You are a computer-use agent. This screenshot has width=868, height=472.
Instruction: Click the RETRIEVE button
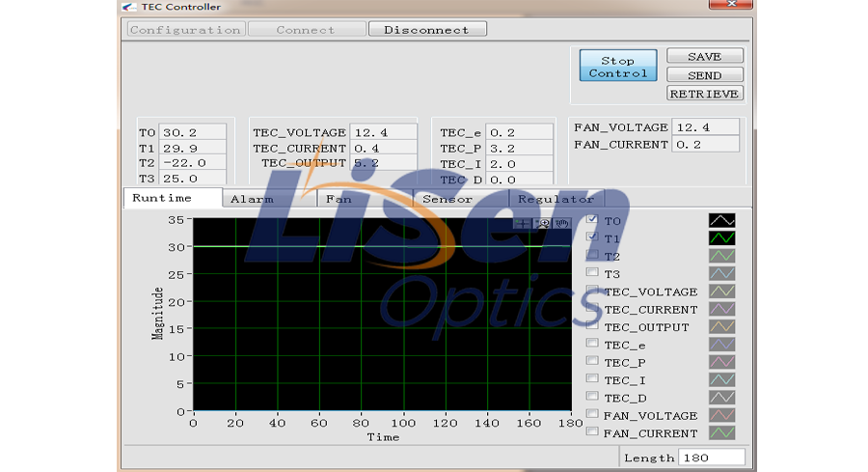705,94
